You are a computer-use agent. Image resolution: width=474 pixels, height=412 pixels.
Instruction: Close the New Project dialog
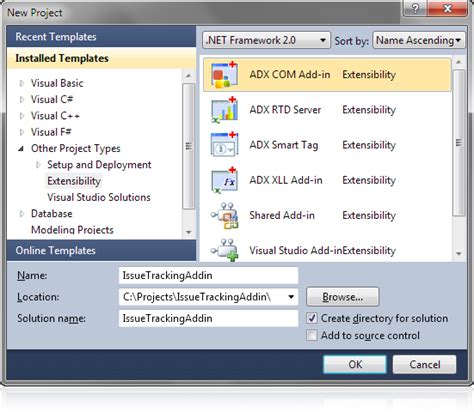(x=447, y=8)
